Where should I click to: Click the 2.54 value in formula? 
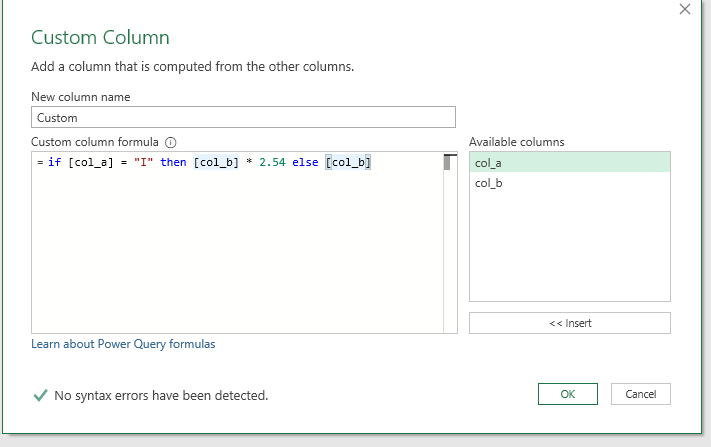[x=273, y=162]
